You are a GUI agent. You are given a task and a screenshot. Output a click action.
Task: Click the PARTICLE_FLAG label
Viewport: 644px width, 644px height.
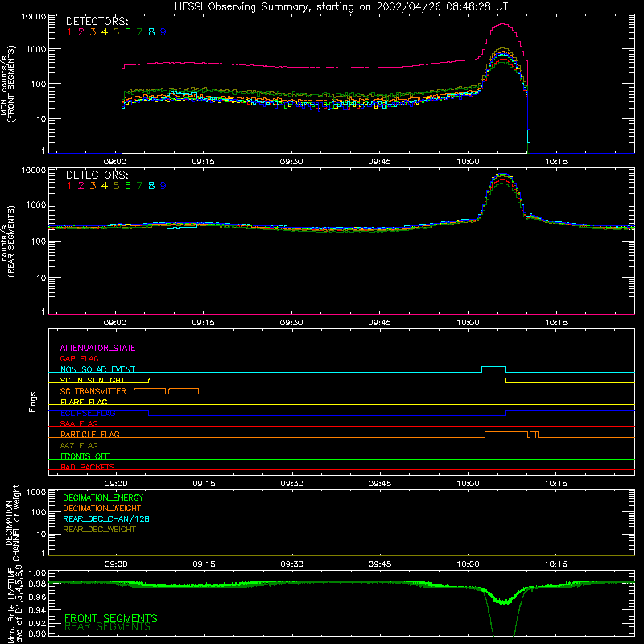click(x=90, y=435)
